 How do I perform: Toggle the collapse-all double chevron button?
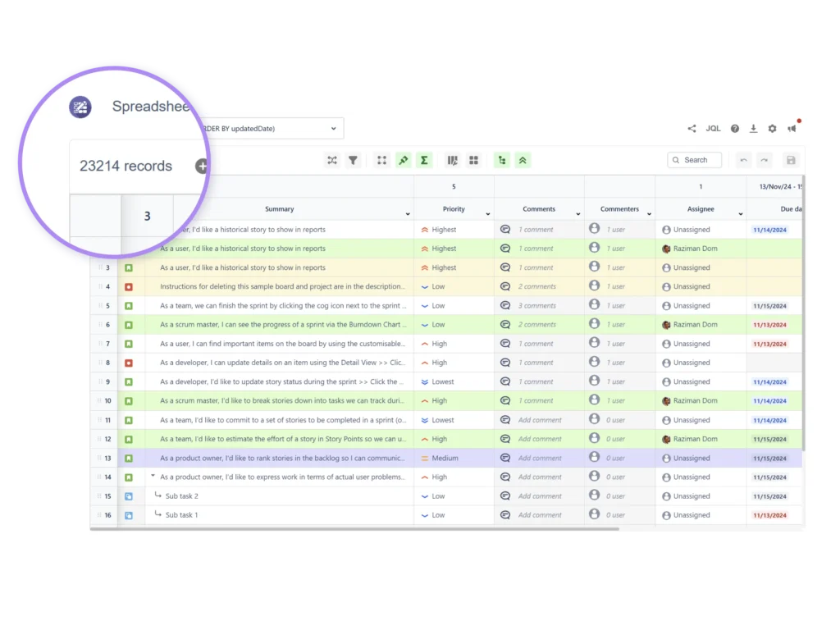pyautogui.click(x=523, y=160)
